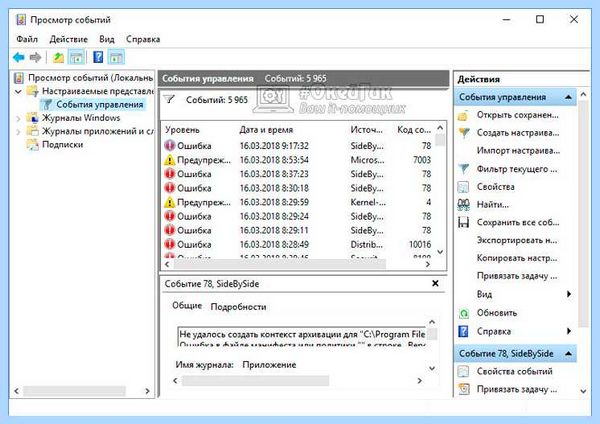Open the Вид submenu arrow
Viewport: 600px width, 424px height.
[569, 294]
